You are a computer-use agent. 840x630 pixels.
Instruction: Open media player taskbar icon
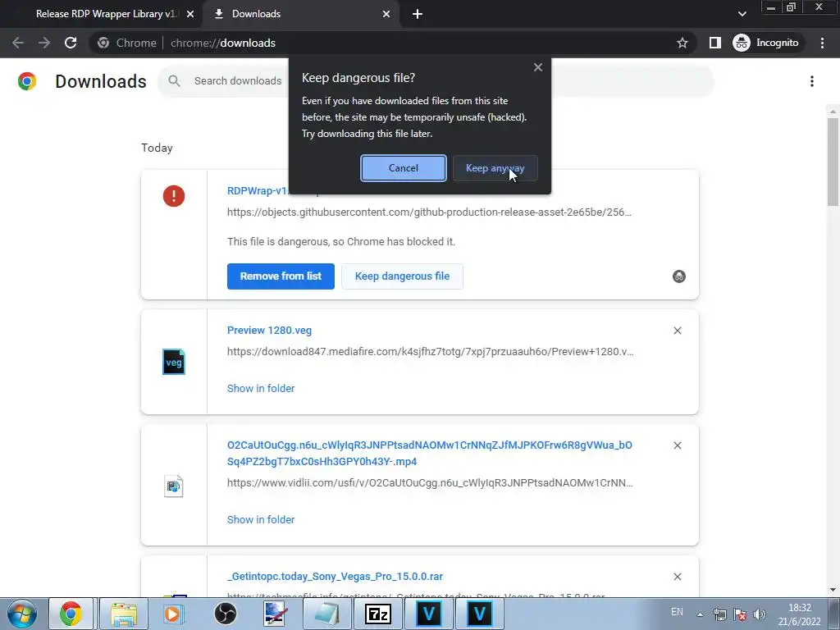click(172, 614)
